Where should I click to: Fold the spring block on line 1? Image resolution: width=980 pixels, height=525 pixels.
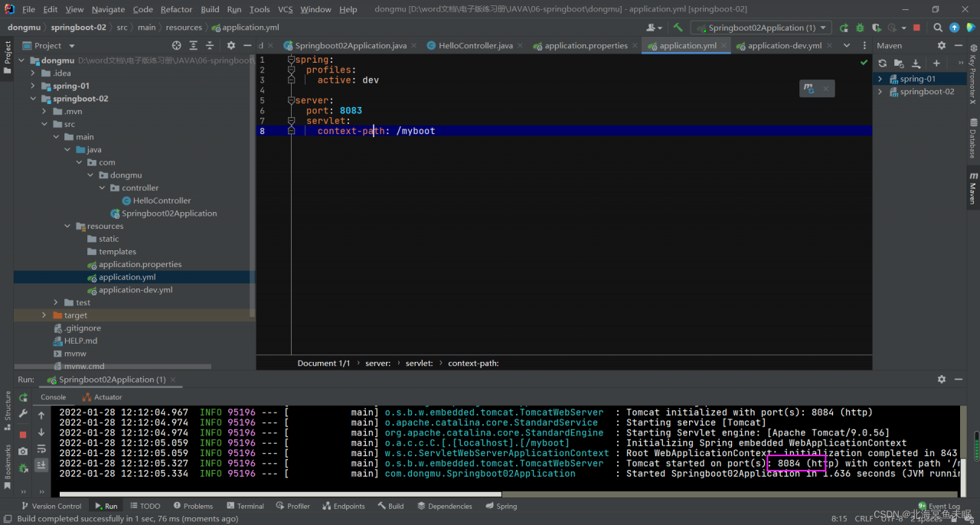click(x=291, y=59)
